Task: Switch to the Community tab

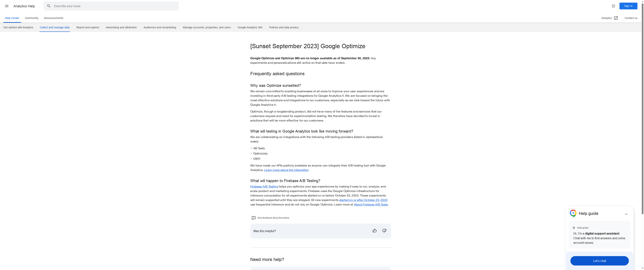Action: pyautogui.click(x=31, y=18)
